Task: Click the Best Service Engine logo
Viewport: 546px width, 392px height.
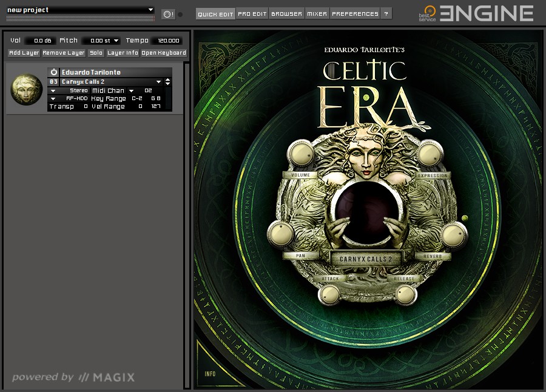Action: click(x=476, y=13)
